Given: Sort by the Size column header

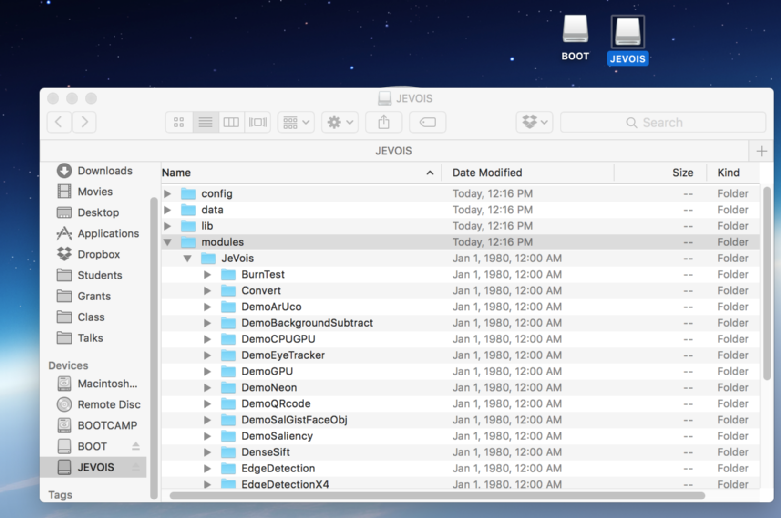Looking at the screenshot, I should click(661, 173).
